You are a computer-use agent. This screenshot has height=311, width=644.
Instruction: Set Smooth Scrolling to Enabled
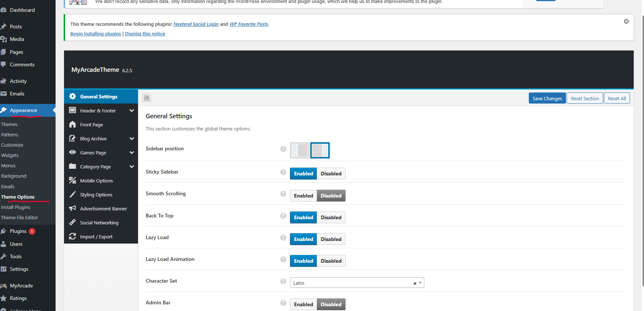304,196
